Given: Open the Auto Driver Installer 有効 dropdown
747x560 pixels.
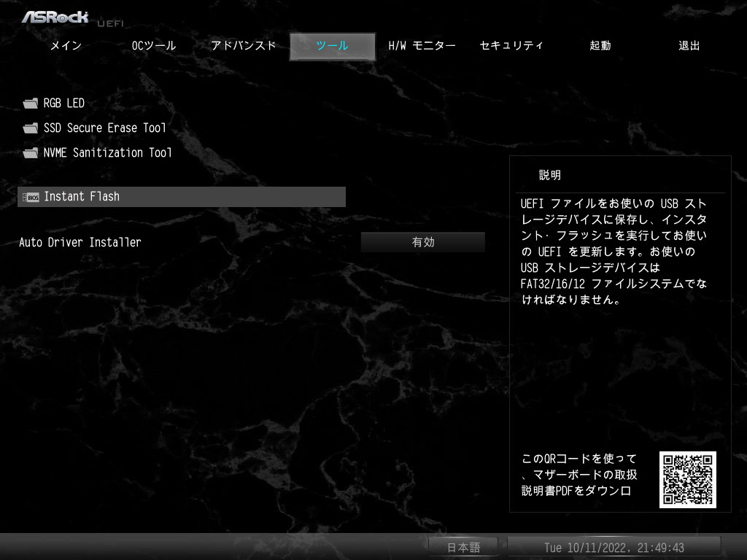Looking at the screenshot, I should (423, 242).
